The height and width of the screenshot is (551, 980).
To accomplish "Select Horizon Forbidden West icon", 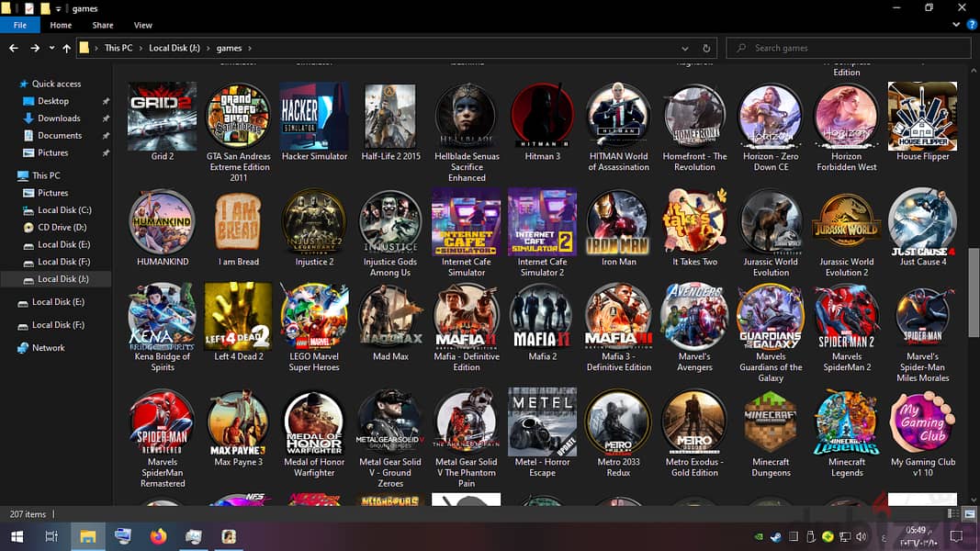I will tap(846, 117).
